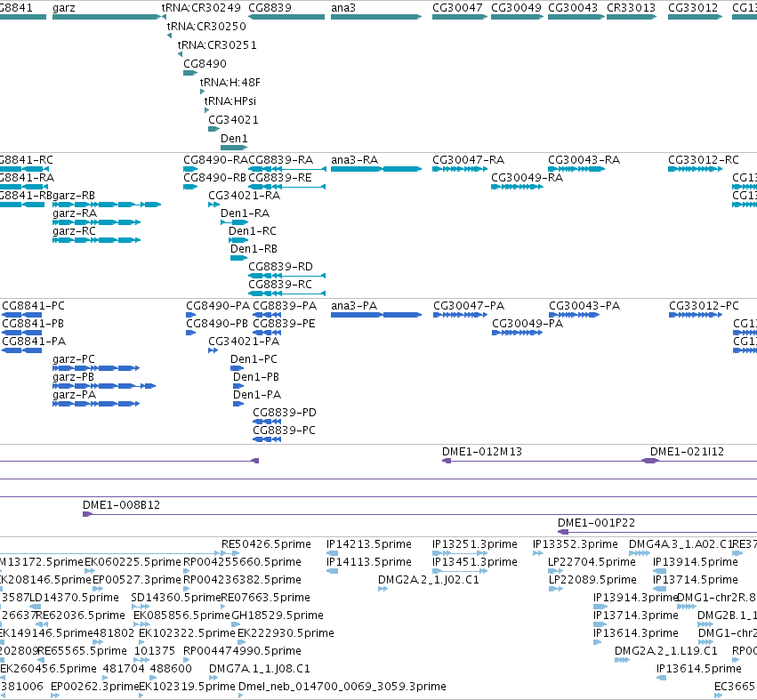Select the CG8841-PB protein label
Image resolution: width=757 pixels, height=700 pixels.
click(33, 324)
